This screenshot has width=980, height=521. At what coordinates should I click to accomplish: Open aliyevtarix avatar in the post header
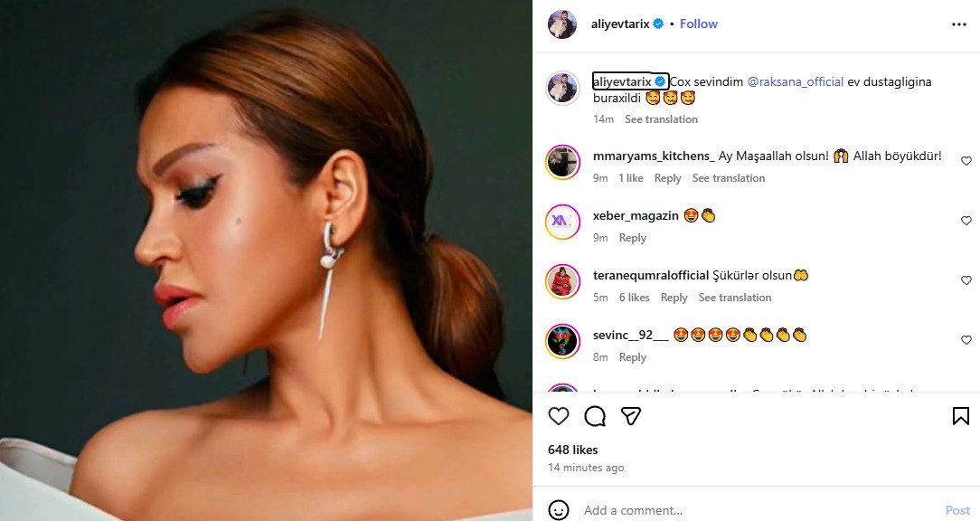click(562, 24)
